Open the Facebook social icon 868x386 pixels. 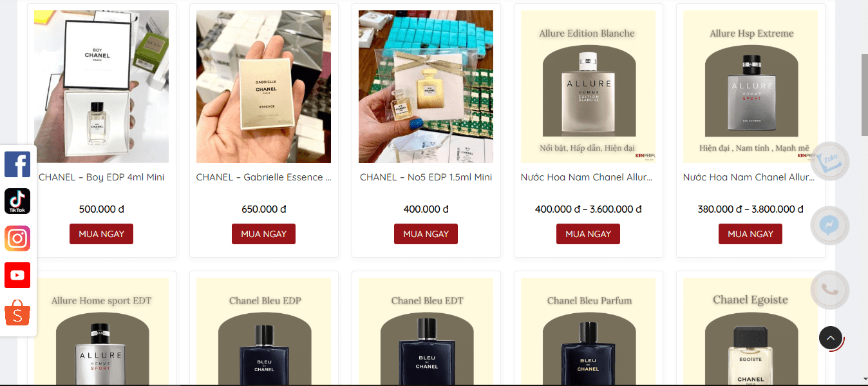pyautogui.click(x=17, y=164)
